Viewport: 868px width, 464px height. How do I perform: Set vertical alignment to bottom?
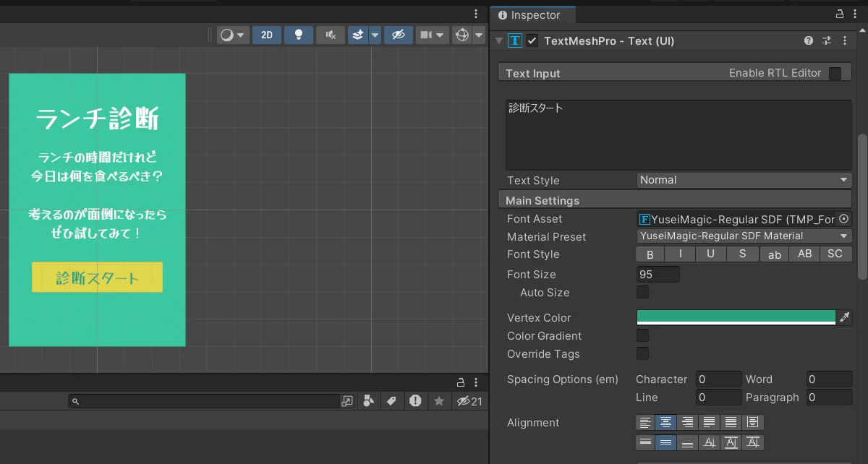pyautogui.click(x=688, y=442)
